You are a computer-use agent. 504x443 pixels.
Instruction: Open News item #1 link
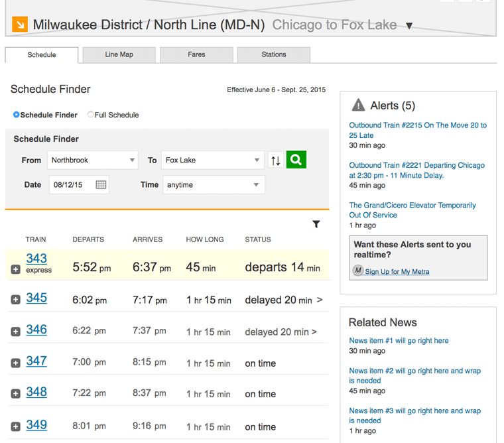pyautogui.click(x=399, y=341)
